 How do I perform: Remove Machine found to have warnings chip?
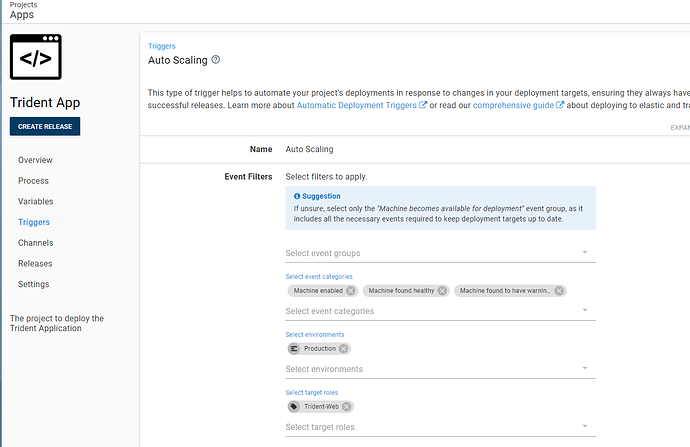559,291
